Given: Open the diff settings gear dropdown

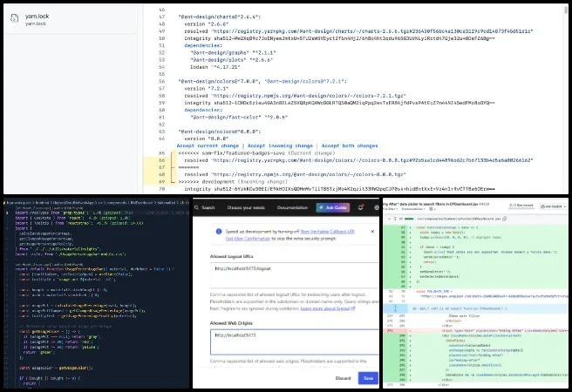Looking at the screenshot, I should [432, 209].
